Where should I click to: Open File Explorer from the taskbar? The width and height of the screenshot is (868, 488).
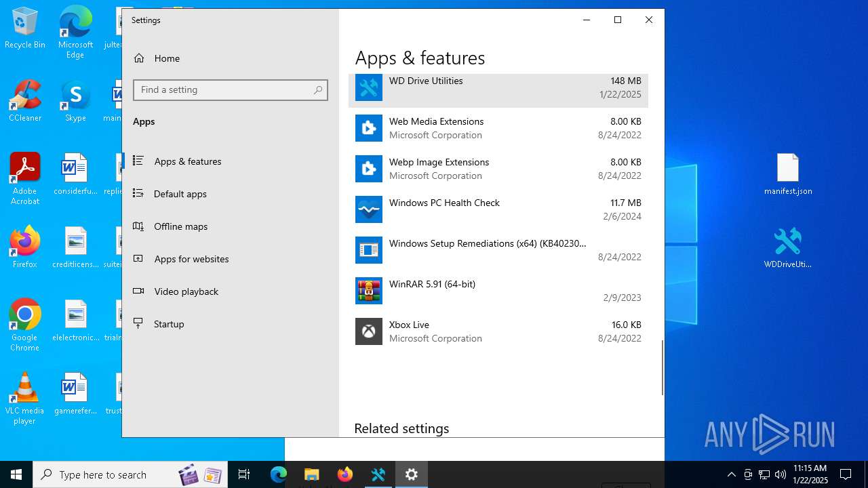point(312,474)
